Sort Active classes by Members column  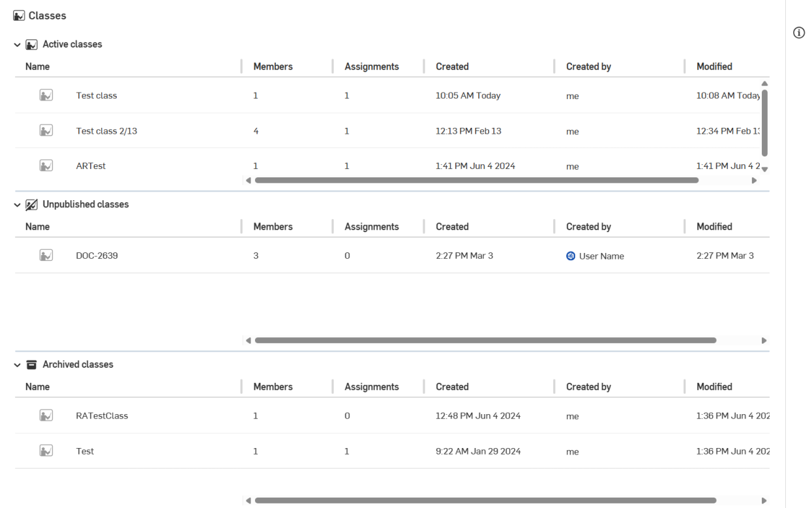(273, 67)
